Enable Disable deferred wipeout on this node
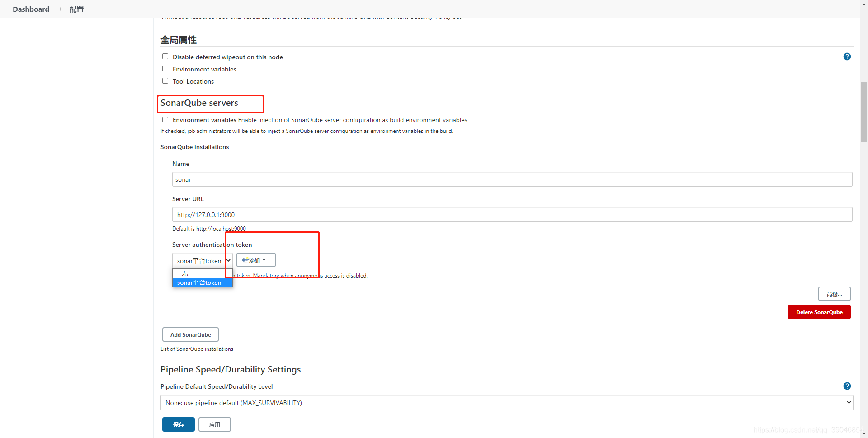Screen dimensions: 868x438 point(165,57)
